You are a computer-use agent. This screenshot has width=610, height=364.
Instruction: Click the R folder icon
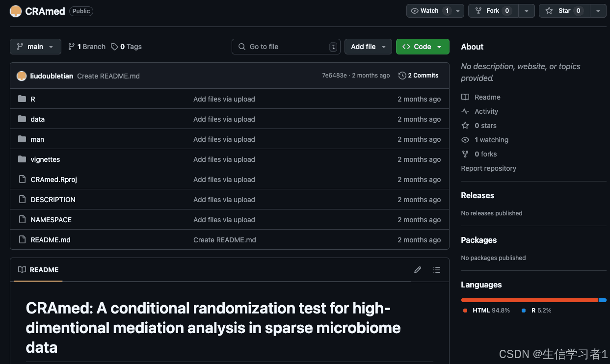22,99
